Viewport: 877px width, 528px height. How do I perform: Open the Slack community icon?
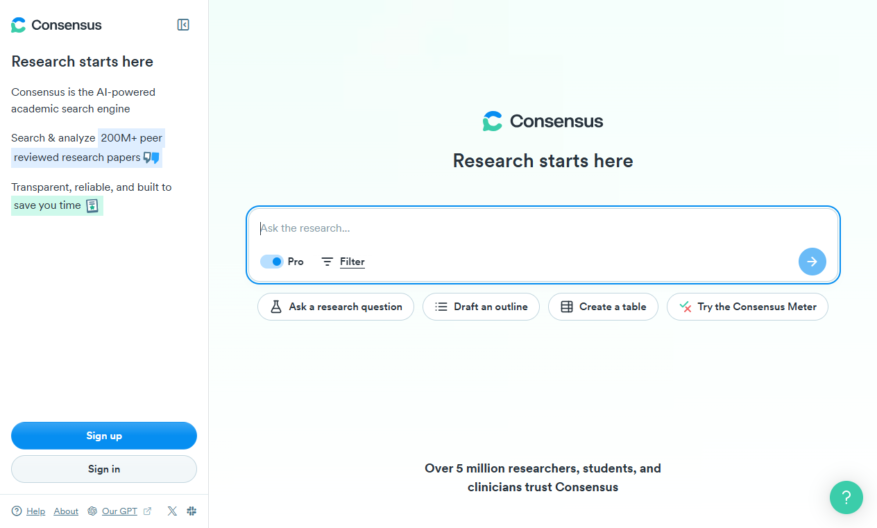[x=192, y=511]
